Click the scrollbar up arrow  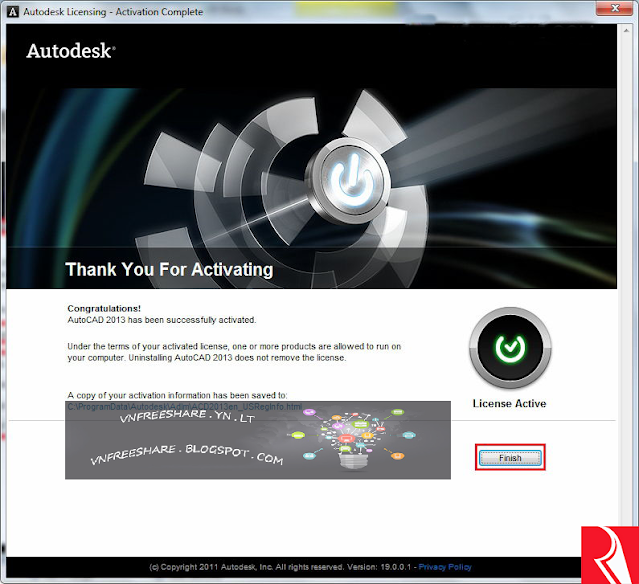point(626,31)
